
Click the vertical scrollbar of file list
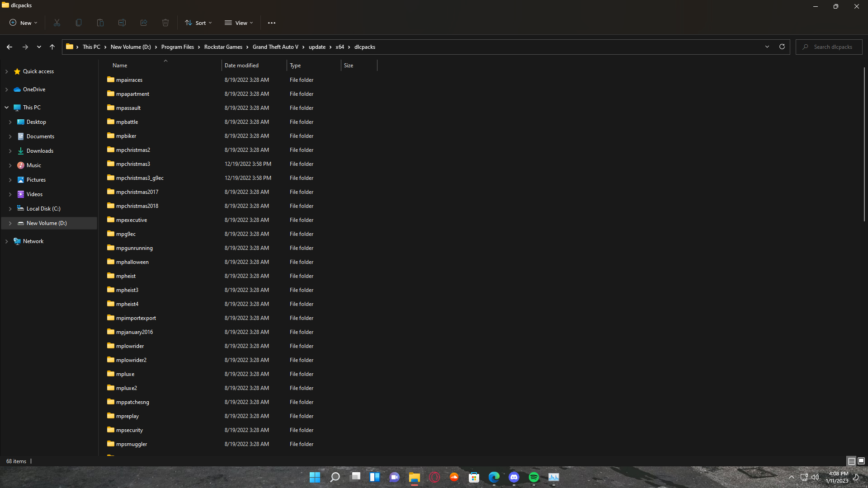[x=864, y=145]
